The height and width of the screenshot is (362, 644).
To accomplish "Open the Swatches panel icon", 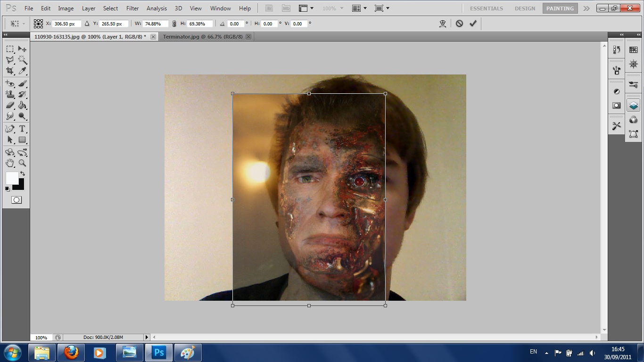I will click(x=633, y=50).
